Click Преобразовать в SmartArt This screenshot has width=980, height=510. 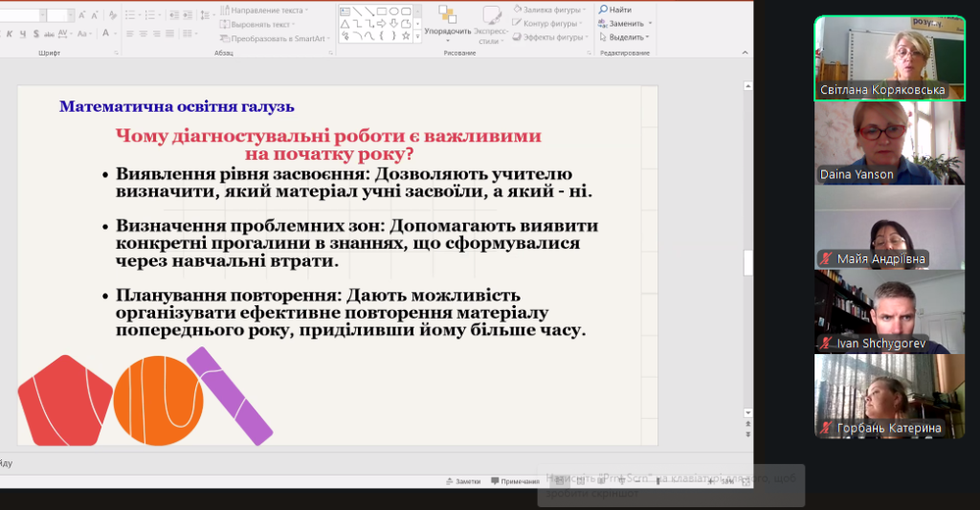tap(274, 38)
